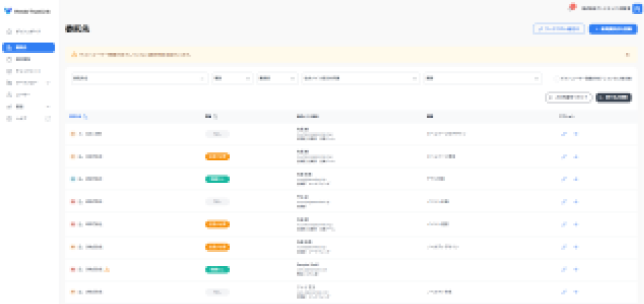This screenshot has height=304, width=644.
Task: Open the last filter dropdown before the checkbox
Action: [482, 78]
